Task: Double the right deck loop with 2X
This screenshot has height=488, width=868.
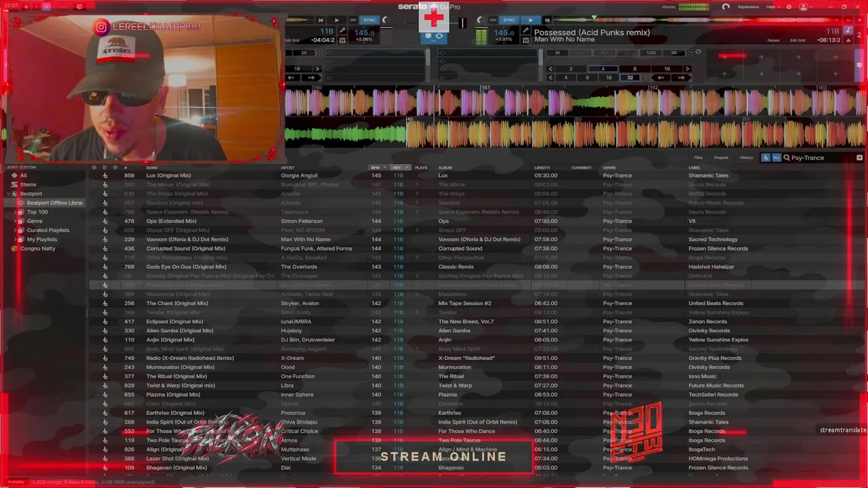Action: pos(674,52)
